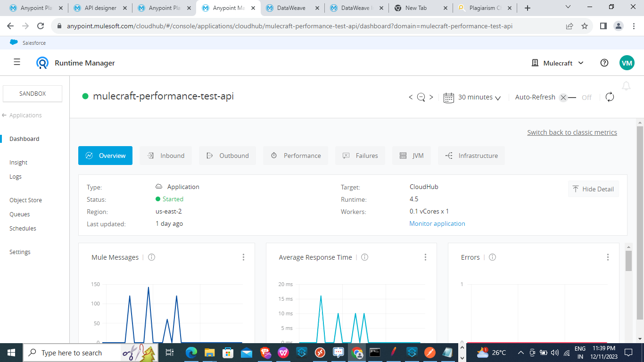Open the hamburger navigation menu

[x=17, y=62]
